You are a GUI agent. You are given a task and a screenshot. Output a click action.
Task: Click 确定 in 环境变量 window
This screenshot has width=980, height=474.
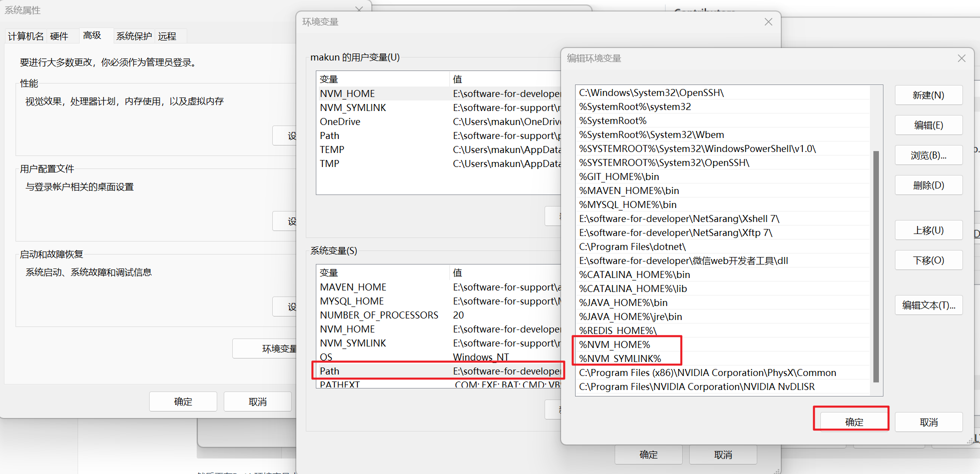(x=648, y=454)
